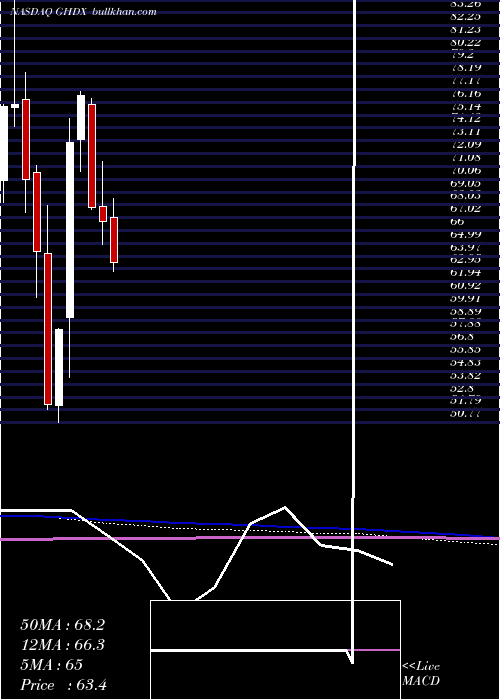Open the bullkhan.com watermark link text
Image resolution: width=500 pixels, height=700 pixels.
click(x=124, y=12)
